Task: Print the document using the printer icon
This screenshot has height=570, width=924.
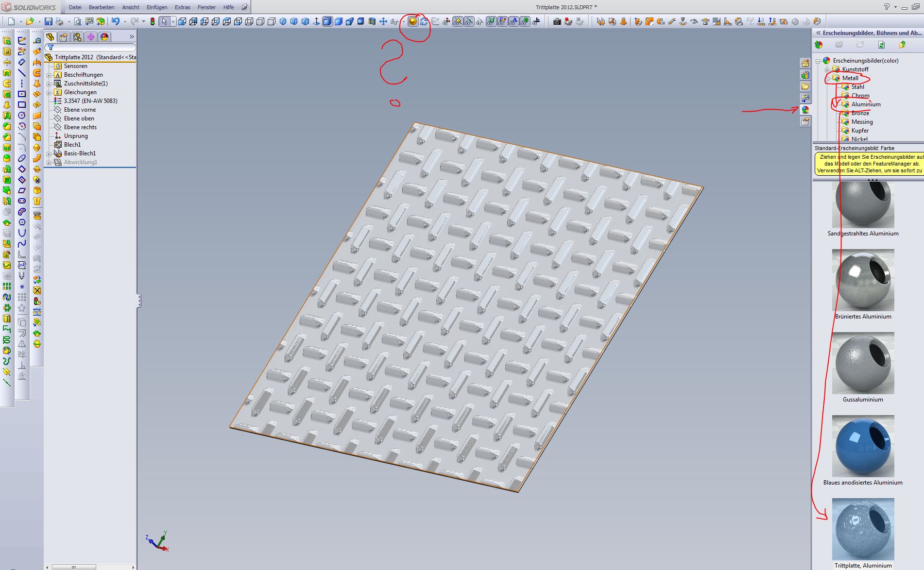Action: pos(59,21)
